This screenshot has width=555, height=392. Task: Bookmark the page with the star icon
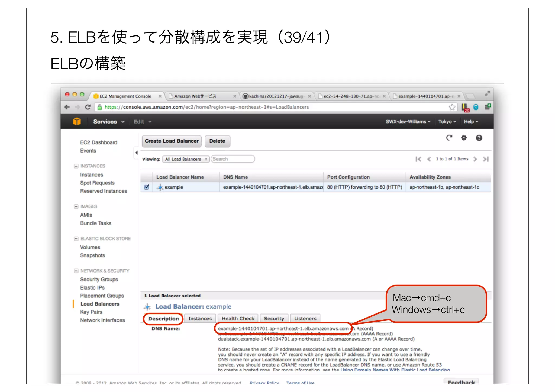pyautogui.click(x=452, y=107)
